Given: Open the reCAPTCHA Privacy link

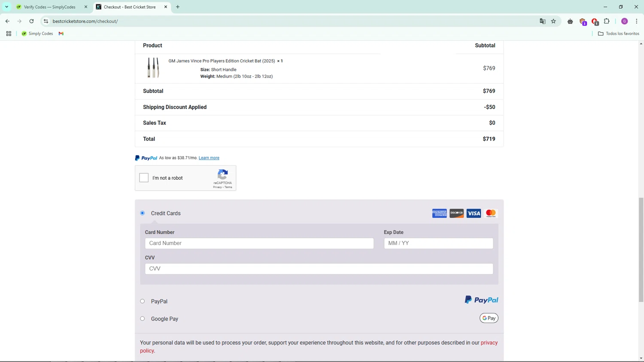Looking at the screenshot, I should 217,187.
